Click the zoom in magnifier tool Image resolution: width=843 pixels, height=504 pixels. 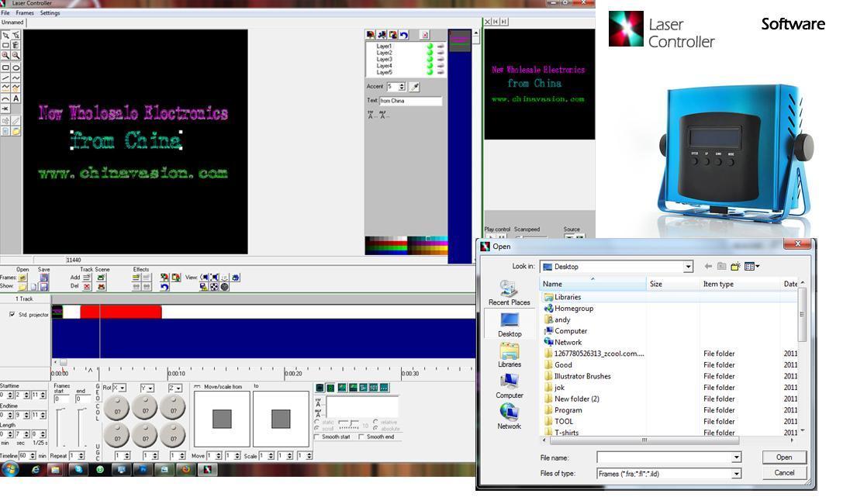click(x=5, y=56)
